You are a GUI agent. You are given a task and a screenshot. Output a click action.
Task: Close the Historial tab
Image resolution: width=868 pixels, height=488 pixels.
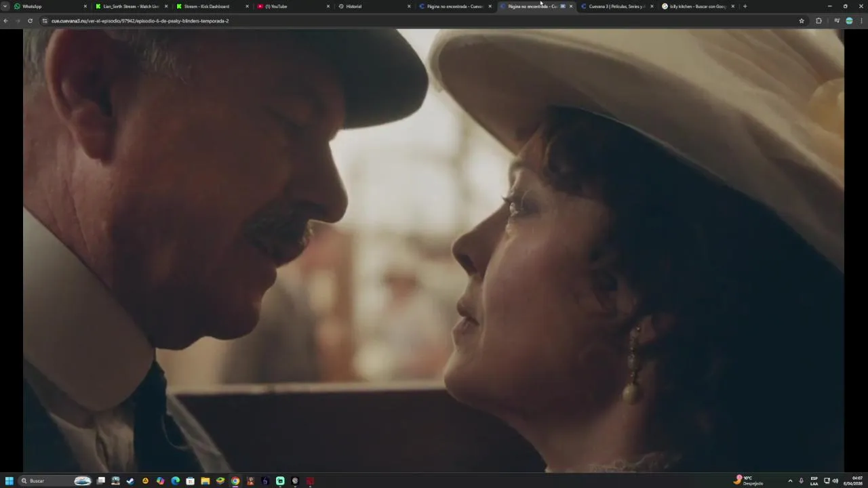pyautogui.click(x=409, y=6)
